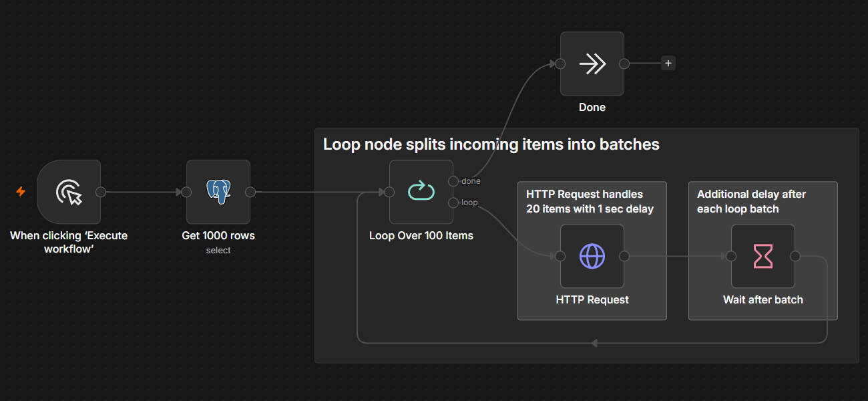Select the manual trigger node cursor icon
Screen dimensions: 868x401
pyautogui.click(x=69, y=192)
